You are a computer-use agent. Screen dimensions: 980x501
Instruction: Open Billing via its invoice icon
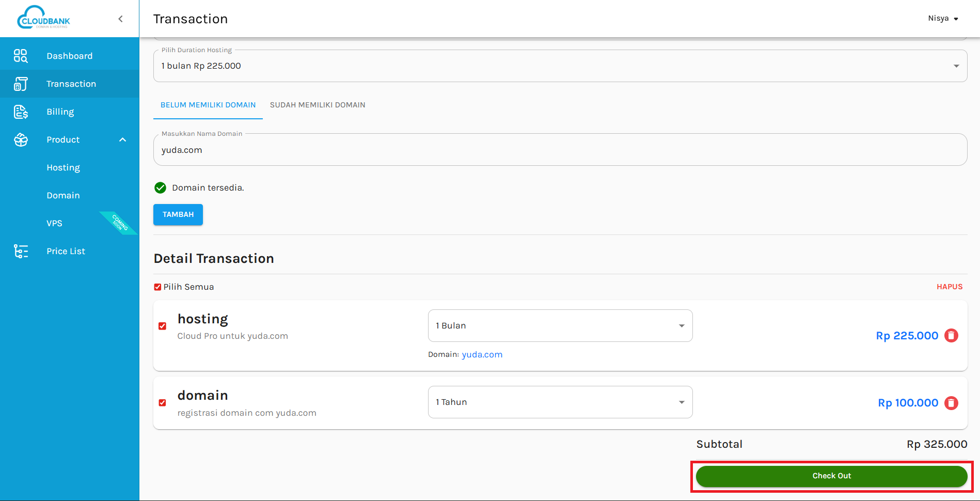pyautogui.click(x=21, y=112)
